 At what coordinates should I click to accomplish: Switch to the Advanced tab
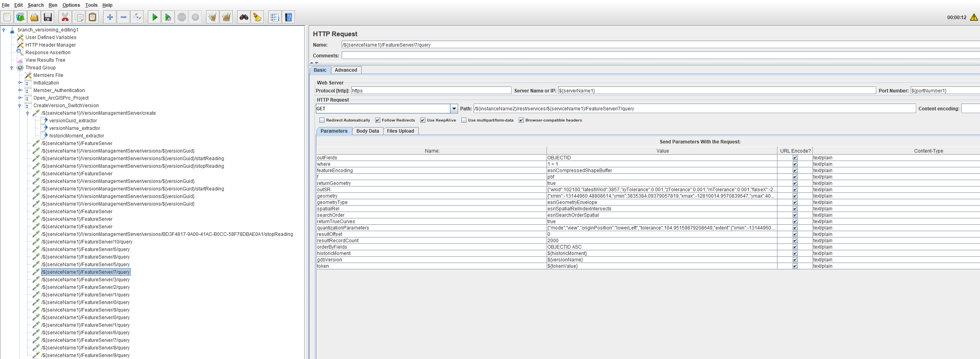pyautogui.click(x=346, y=70)
